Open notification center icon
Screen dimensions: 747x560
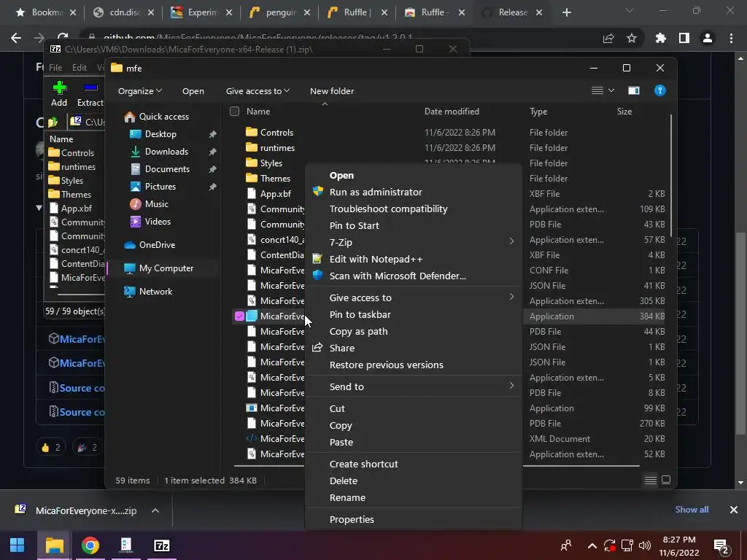721,546
